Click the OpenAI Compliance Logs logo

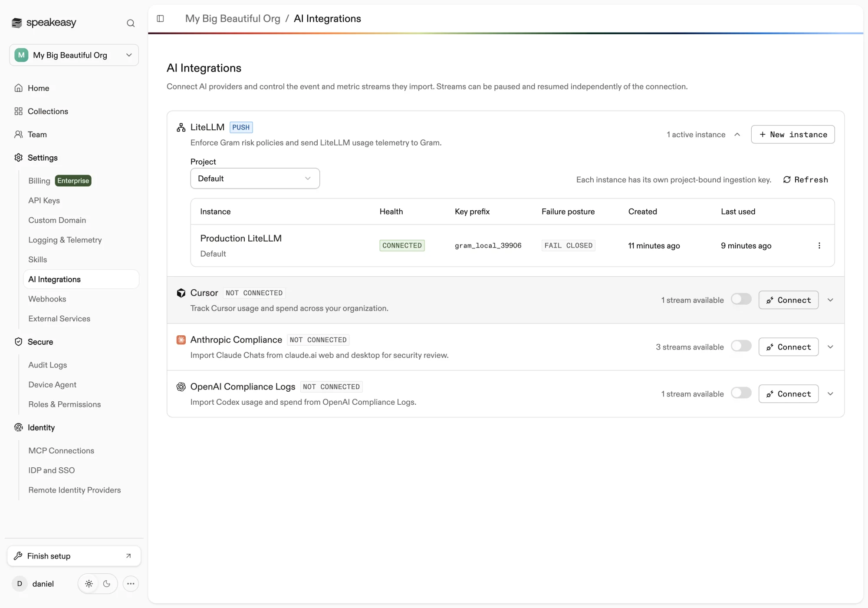[181, 387]
